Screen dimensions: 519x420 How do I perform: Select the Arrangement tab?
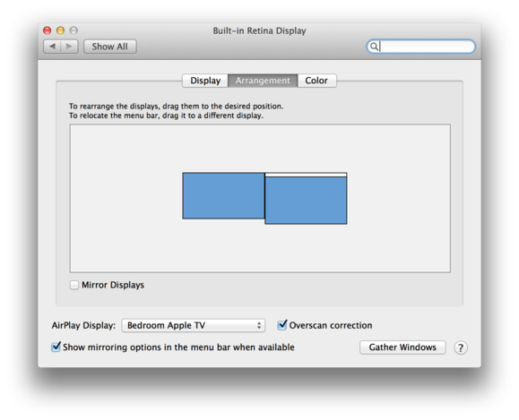(263, 81)
